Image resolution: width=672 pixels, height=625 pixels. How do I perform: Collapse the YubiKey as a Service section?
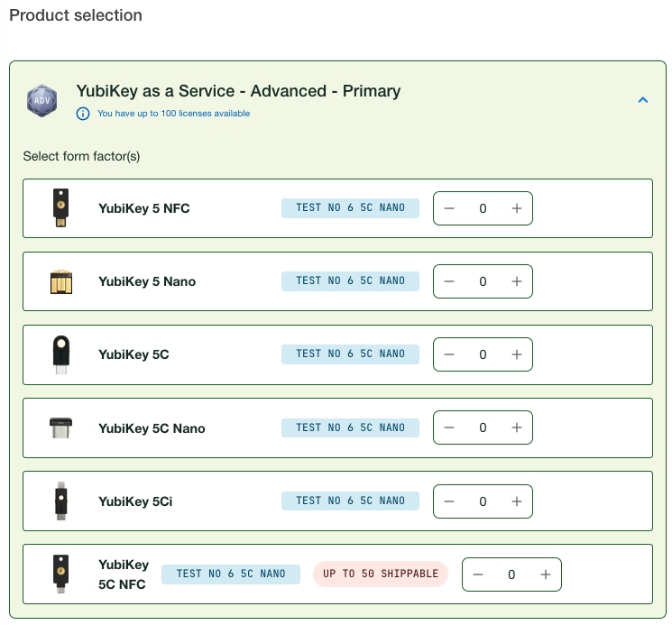click(642, 100)
